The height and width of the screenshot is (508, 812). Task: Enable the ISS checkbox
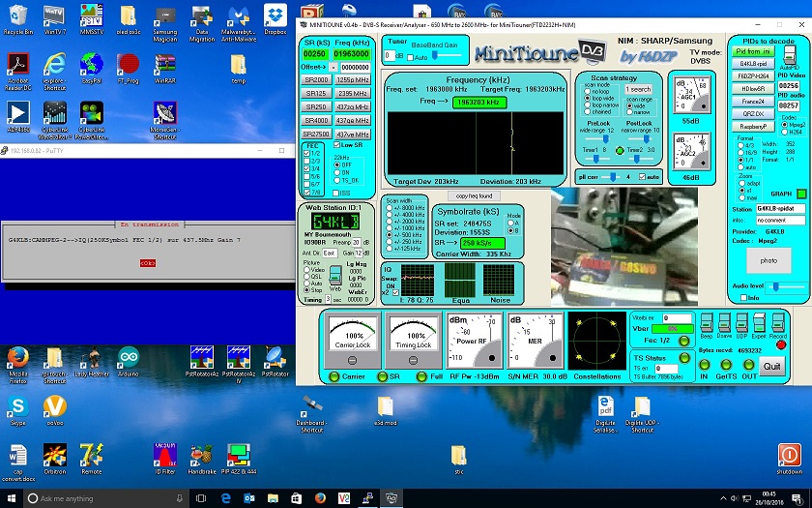coord(335,194)
